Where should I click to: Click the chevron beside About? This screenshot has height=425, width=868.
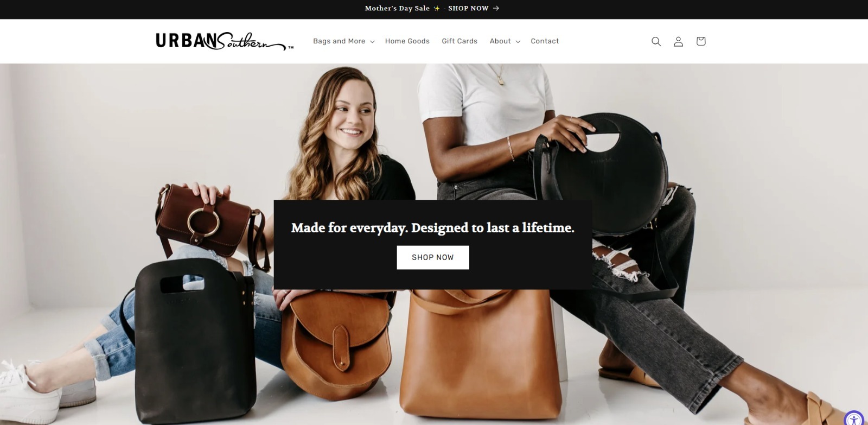tap(518, 42)
